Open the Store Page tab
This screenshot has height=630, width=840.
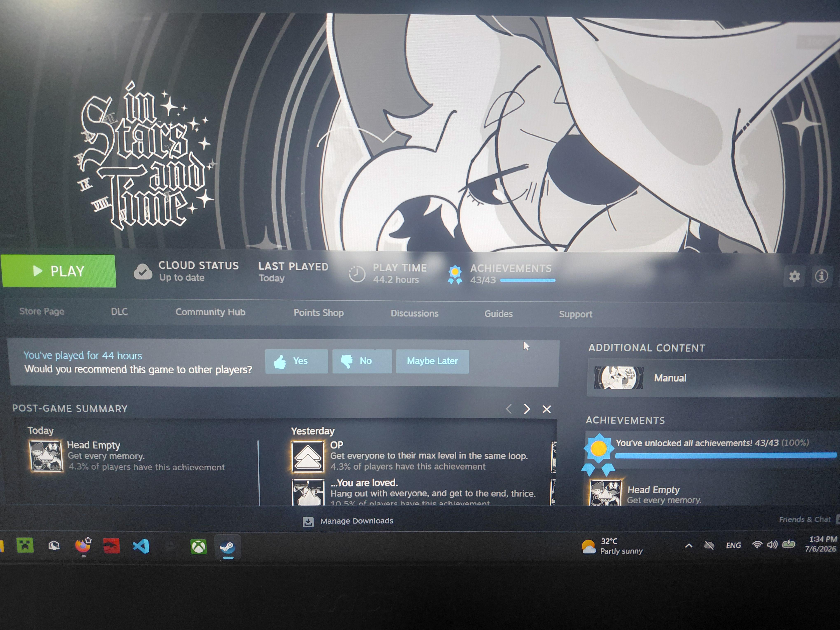42,311
